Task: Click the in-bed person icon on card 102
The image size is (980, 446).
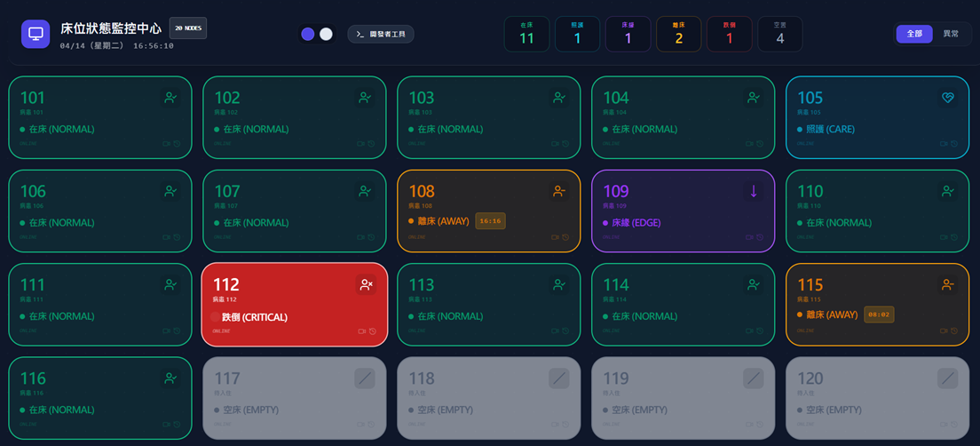Action: [x=364, y=98]
